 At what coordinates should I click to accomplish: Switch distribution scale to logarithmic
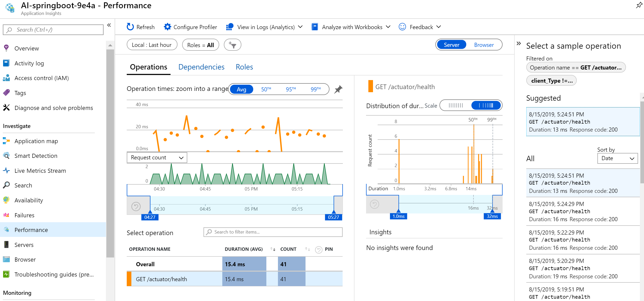point(486,105)
